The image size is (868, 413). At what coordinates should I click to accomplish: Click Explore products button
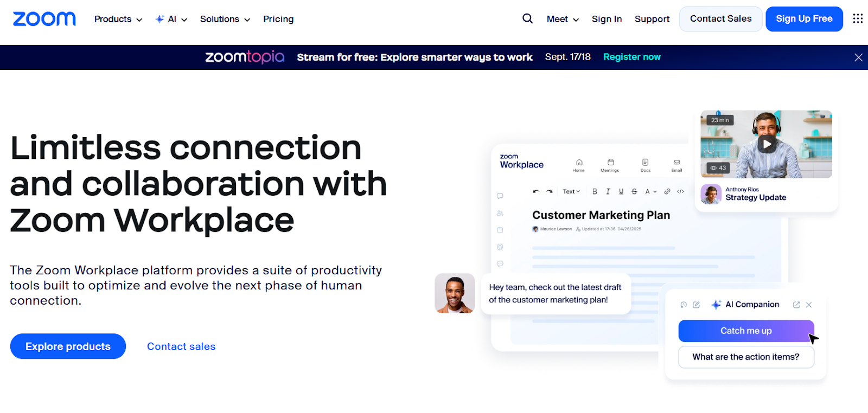(x=68, y=346)
